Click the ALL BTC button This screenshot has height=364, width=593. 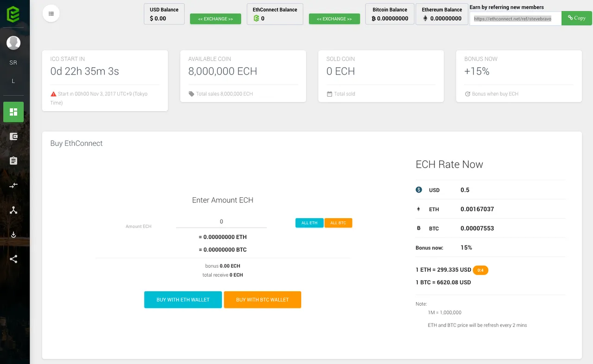(338, 223)
